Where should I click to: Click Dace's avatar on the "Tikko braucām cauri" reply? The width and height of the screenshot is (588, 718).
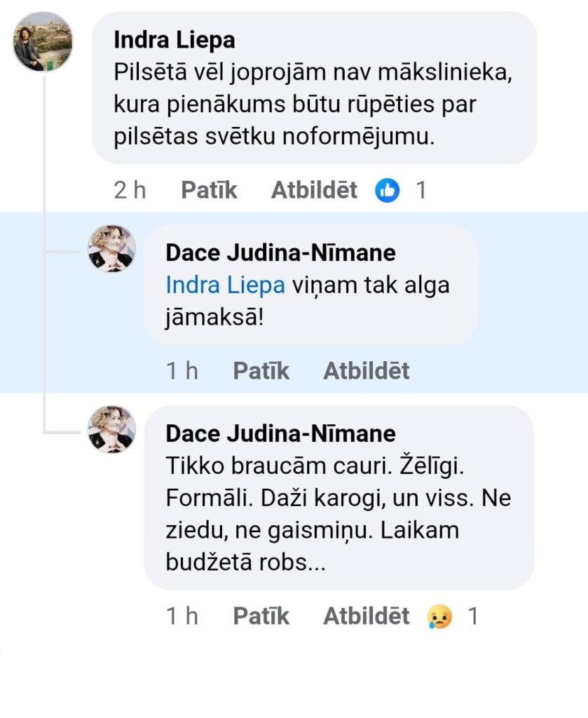click(x=111, y=430)
